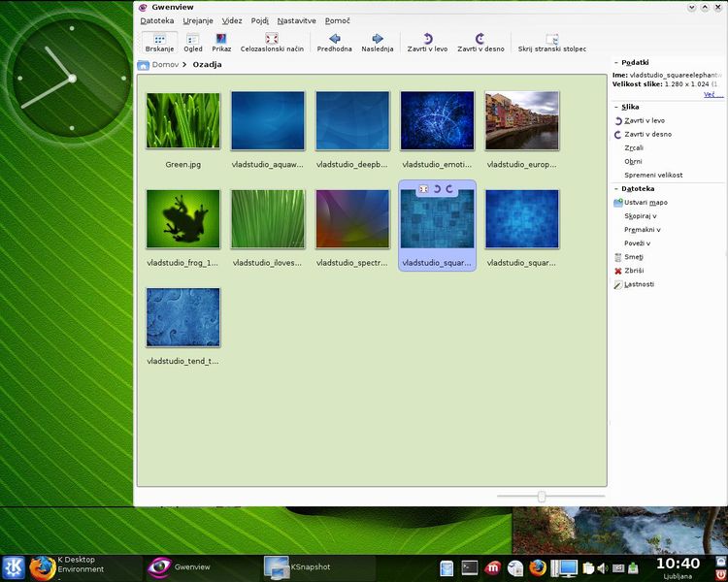728x582 pixels.
Task: Click Spremeni velikost in sidebar
Action: (653, 176)
